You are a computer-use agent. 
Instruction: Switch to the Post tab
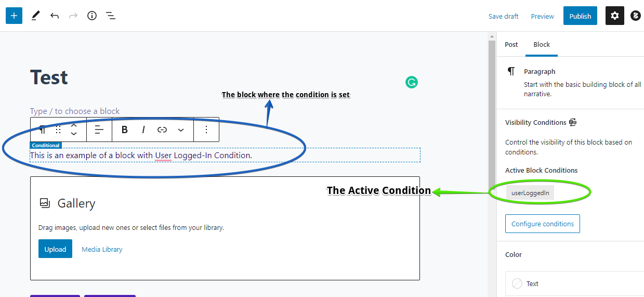(511, 45)
